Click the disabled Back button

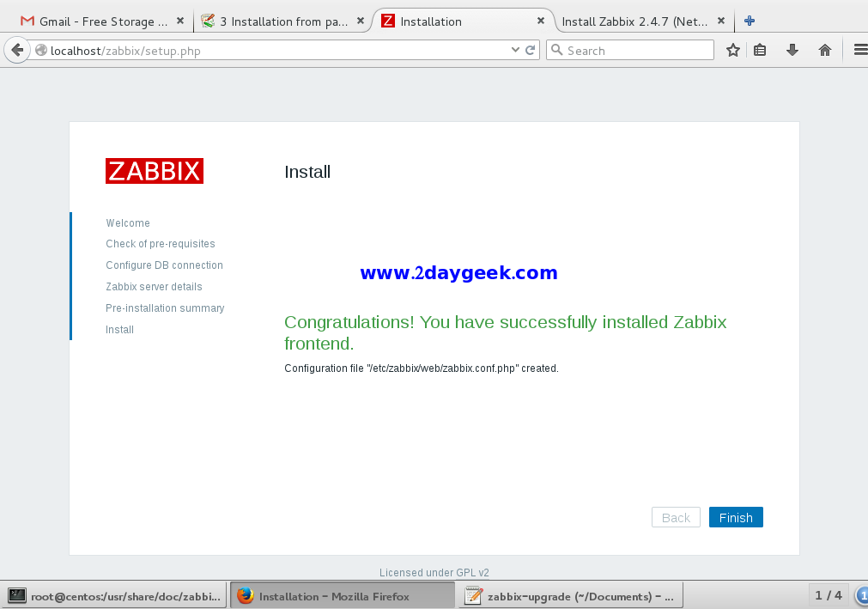[676, 517]
